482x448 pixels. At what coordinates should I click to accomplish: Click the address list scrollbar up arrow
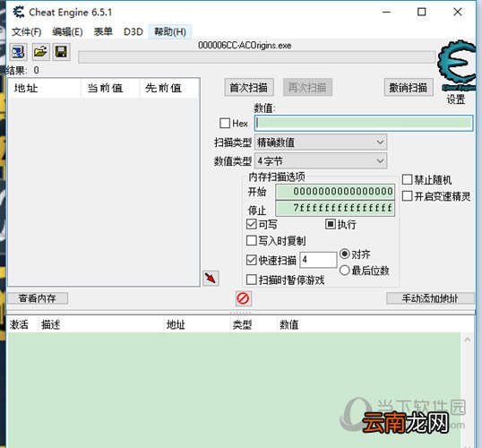[468, 340]
